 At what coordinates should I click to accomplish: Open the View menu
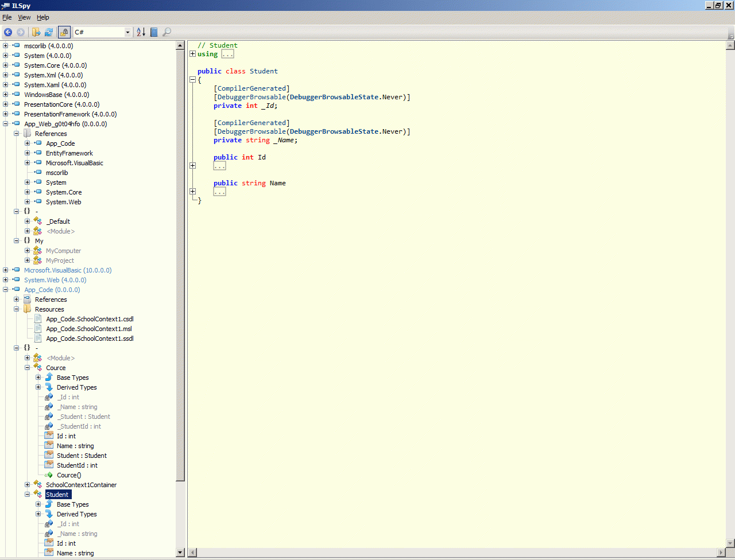[24, 17]
